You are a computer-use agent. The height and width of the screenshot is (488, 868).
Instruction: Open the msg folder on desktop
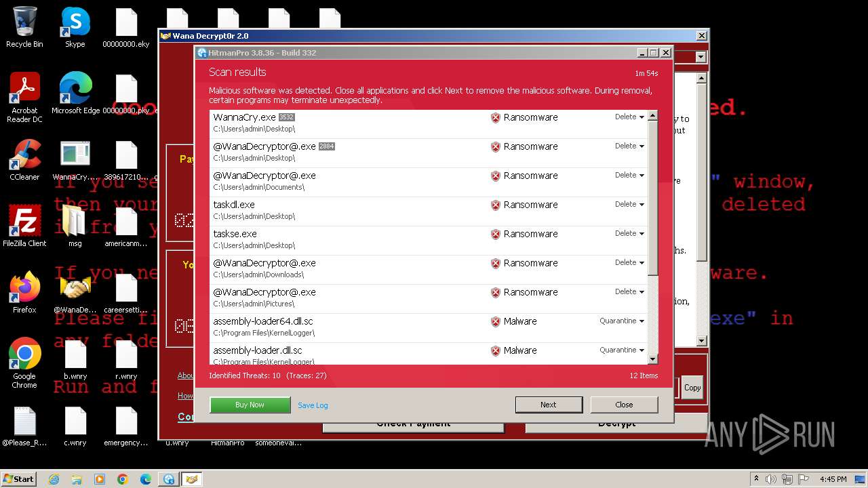click(75, 226)
